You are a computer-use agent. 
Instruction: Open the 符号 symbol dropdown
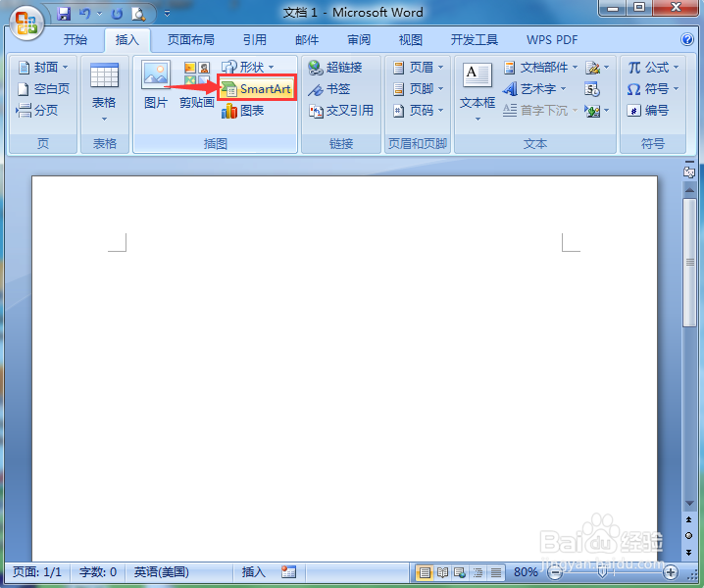[653, 89]
